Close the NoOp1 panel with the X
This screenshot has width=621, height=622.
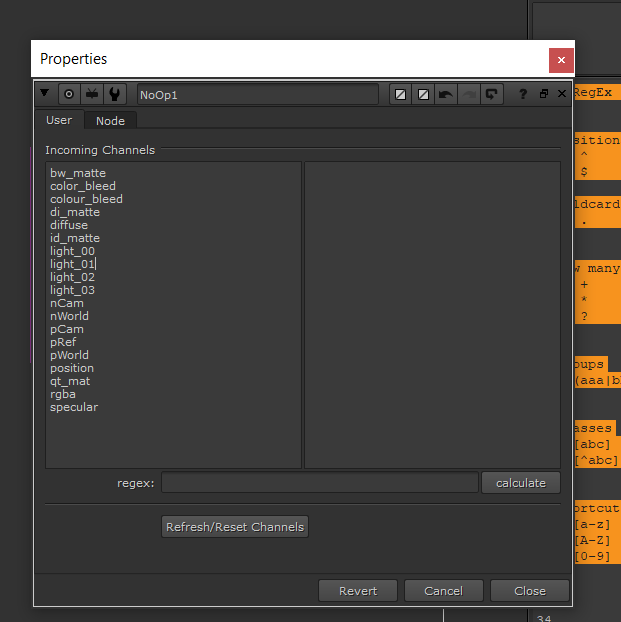(x=562, y=94)
